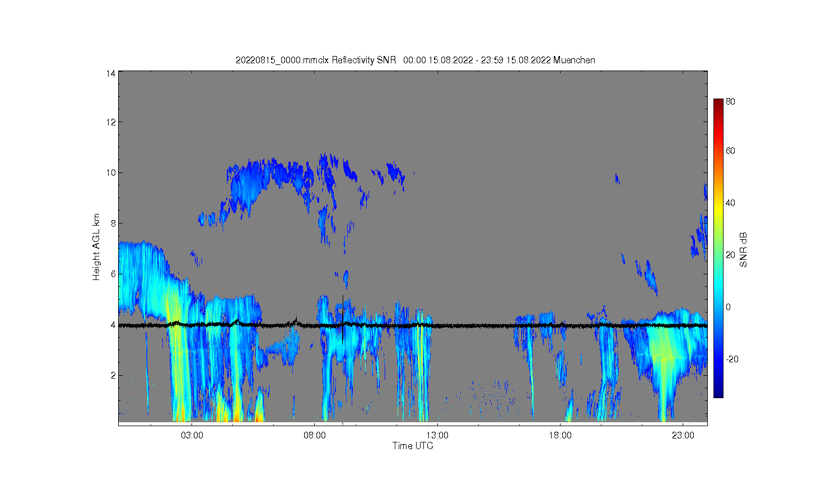
Task: Click the 23:00 time tick label
Action: 683,435
